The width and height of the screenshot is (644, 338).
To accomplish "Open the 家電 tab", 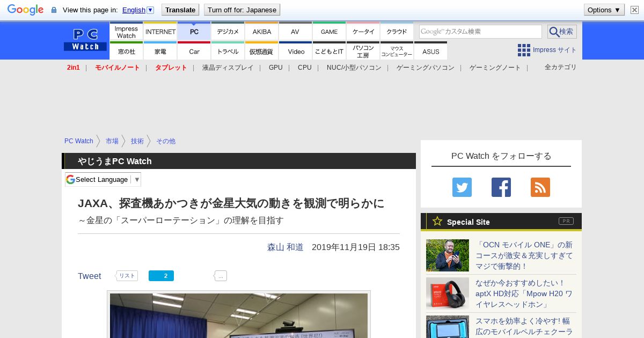I will [160, 52].
